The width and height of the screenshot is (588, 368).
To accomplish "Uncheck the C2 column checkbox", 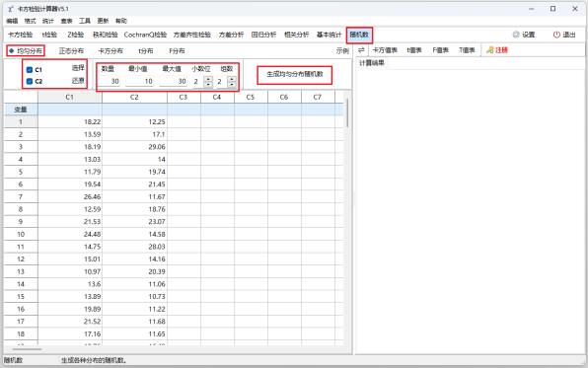I will 30,81.
